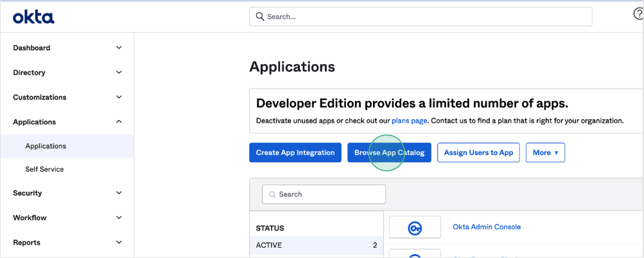Image resolution: width=644 pixels, height=258 pixels.
Task: Click the magnifier icon in top search bar
Action: tap(259, 17)
